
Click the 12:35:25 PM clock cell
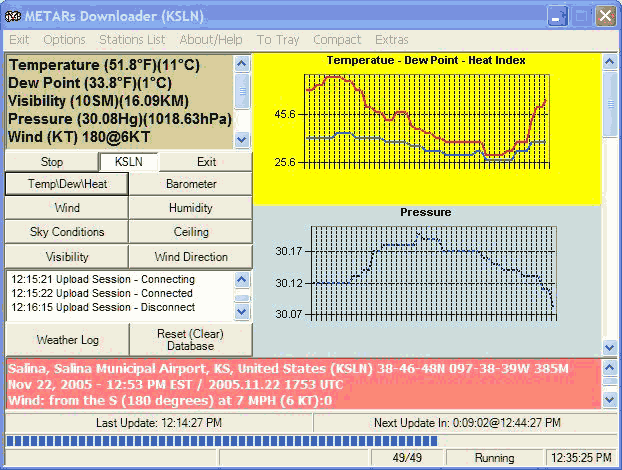click(x=581, y=458)
